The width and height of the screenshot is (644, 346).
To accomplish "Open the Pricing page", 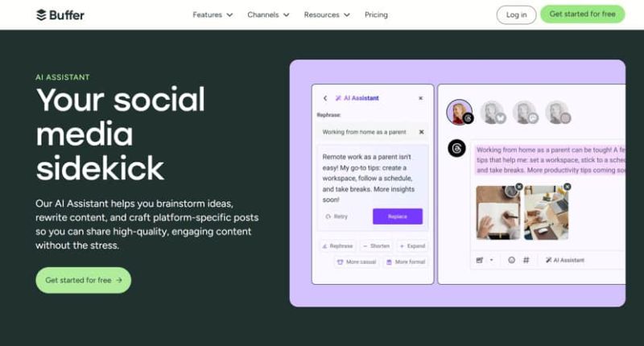I will (376, 14).
